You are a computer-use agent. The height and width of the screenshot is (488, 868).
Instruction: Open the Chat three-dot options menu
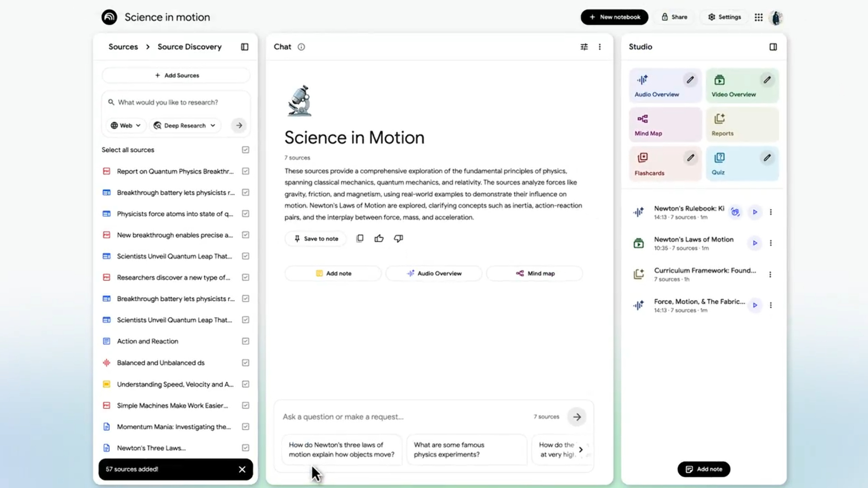[x=600, y=47]
